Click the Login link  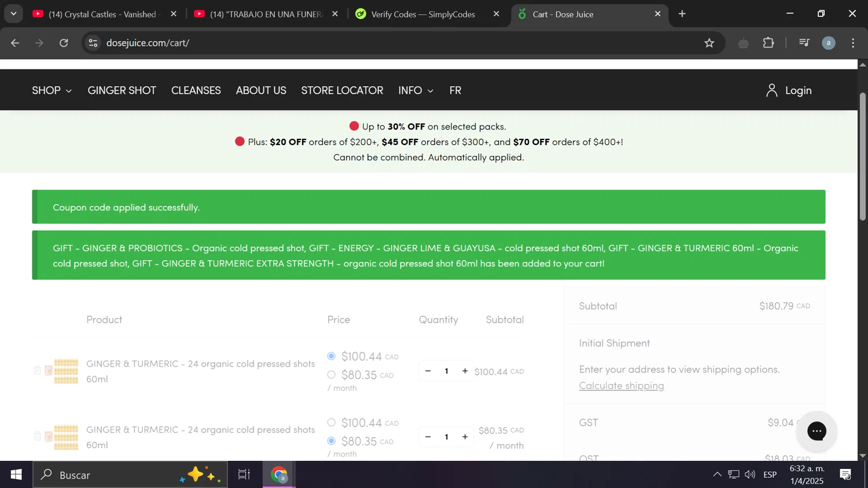click(798, 90)
